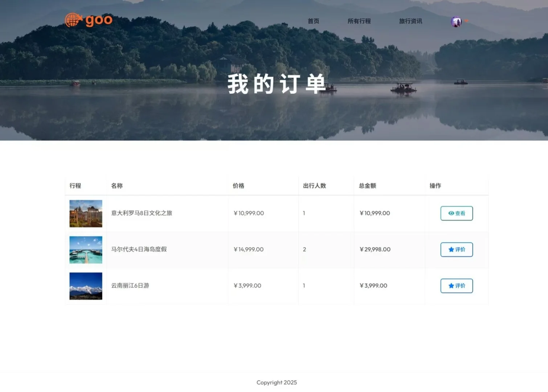This screenshot has width=548, height=392.
Task: Click the Rome ruins thumbnail image
Action: click(85, 213)
